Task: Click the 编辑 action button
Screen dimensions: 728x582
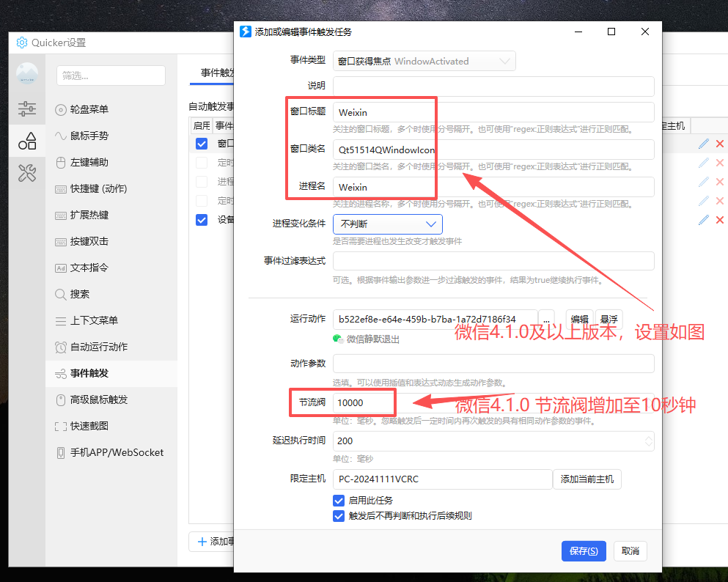Action: (x=579, y=320)
